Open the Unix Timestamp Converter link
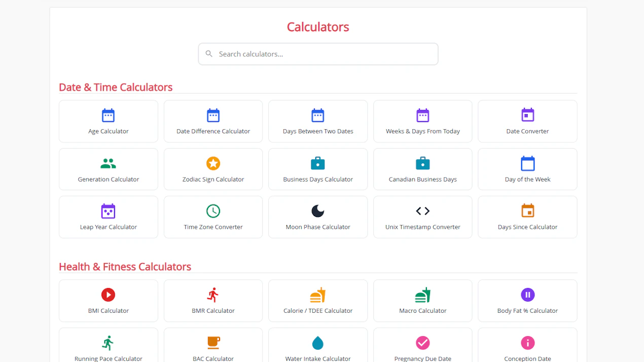Viewport: 644px width, 362px height. (x=423, y=217)
